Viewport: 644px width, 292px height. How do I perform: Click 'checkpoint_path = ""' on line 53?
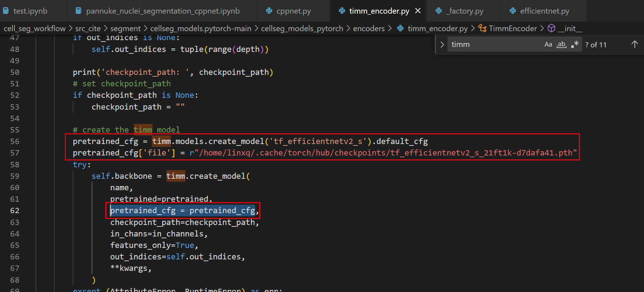(x=138, y=107)
